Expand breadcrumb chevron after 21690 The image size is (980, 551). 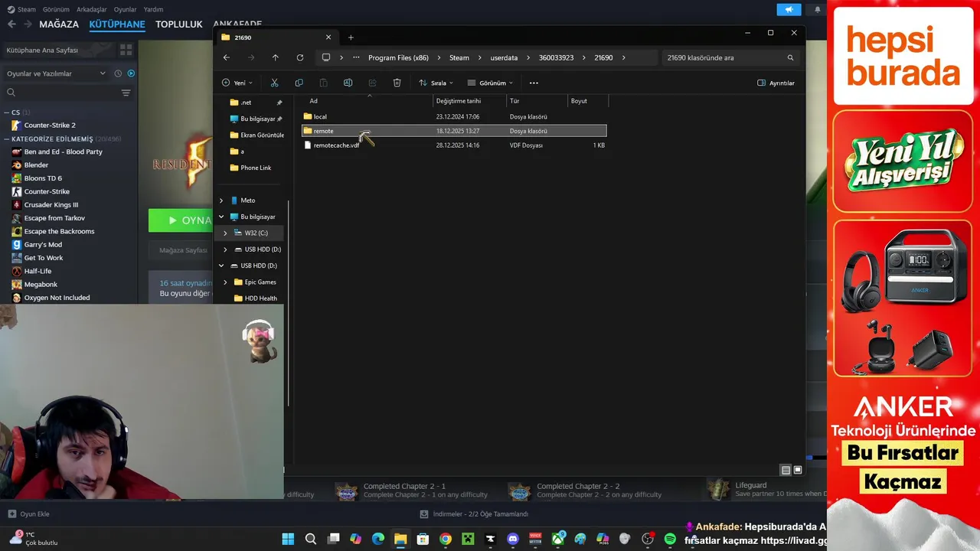click(624, 57)
